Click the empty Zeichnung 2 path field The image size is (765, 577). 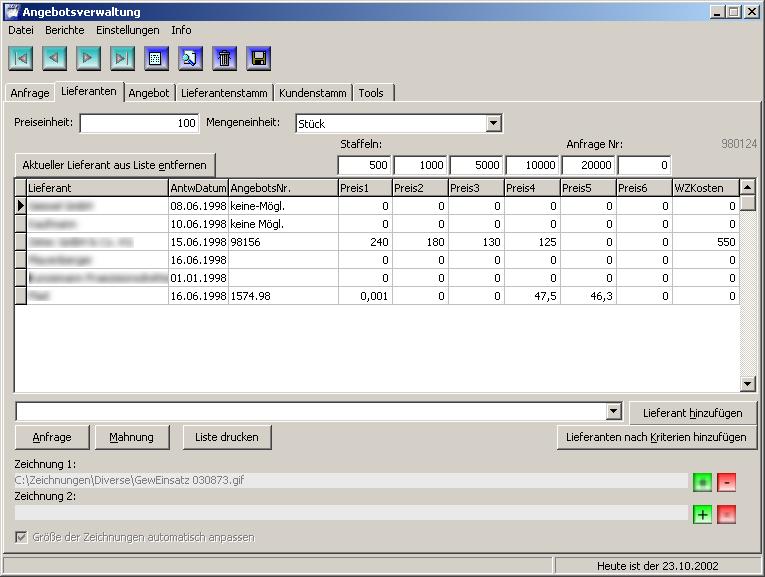[351, 513]
